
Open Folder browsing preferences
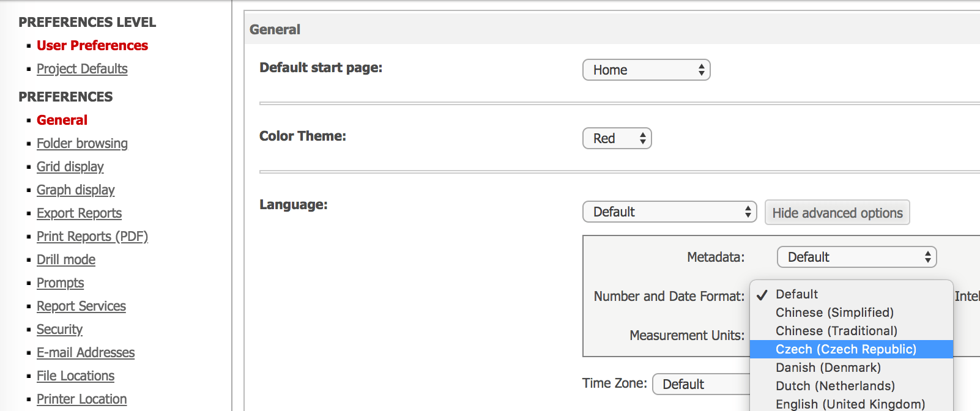pos(82,143)
